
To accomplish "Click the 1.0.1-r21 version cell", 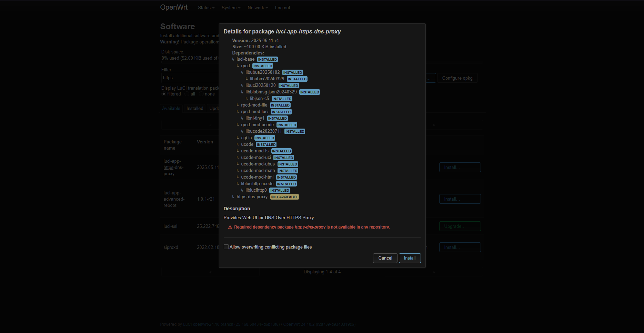I will point(206,199).
